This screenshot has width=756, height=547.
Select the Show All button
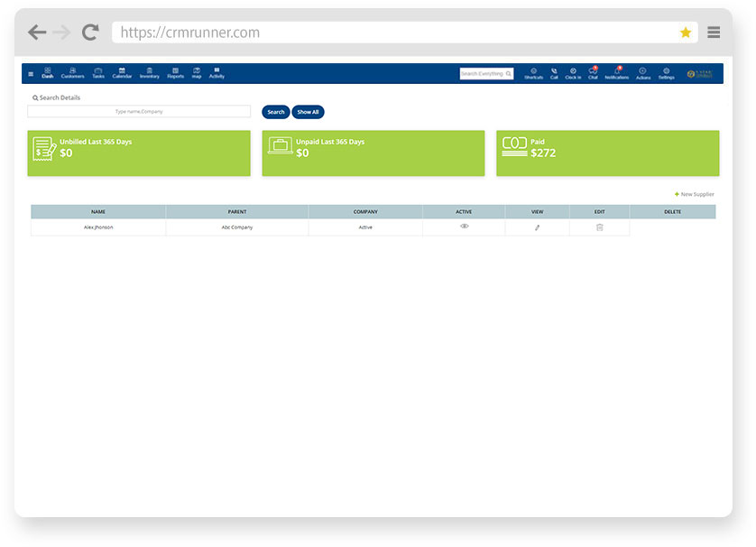coord(308,112)
